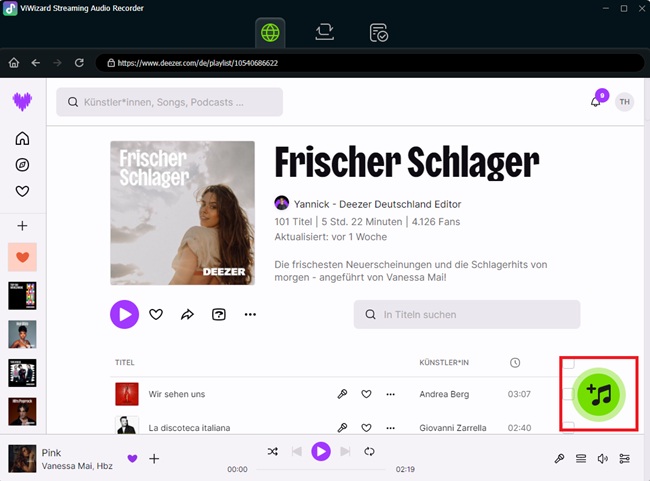Click the playback progress bar
650x481 pixels.
pos(321,469)
